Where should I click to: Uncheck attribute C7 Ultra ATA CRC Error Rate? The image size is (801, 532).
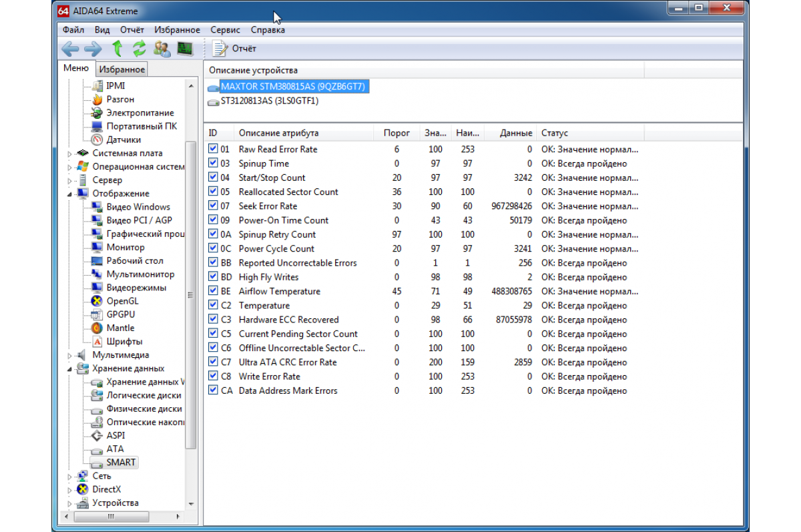[213, 362]
